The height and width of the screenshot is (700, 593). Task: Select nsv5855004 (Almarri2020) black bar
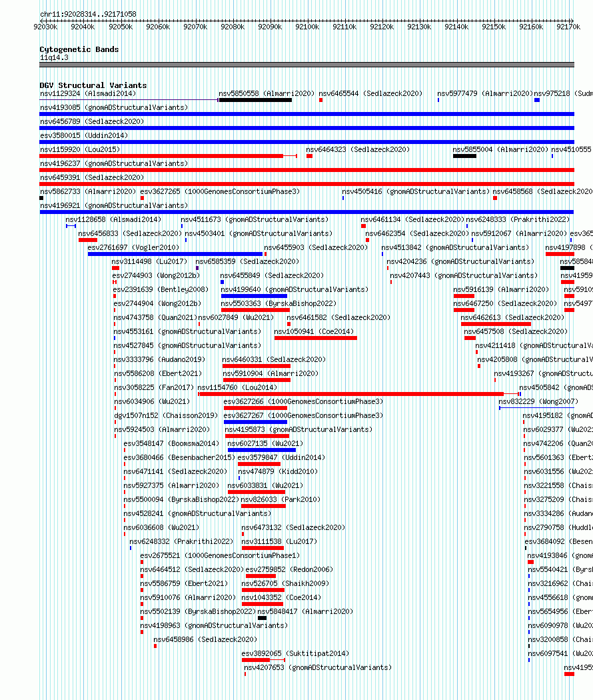click(464, 156)
